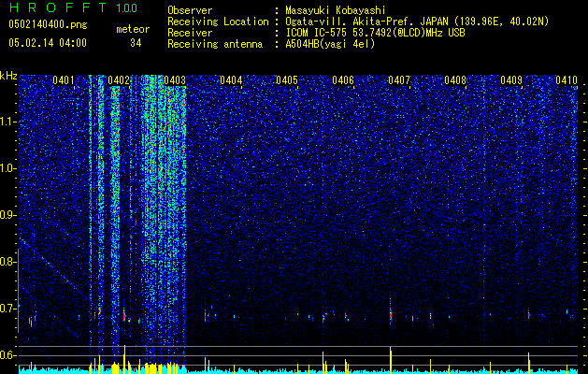Screen dimensions: 588x374
Task: Select the A504HB(yagi 4el) antenna text
Action: click(x=330, y=44)
